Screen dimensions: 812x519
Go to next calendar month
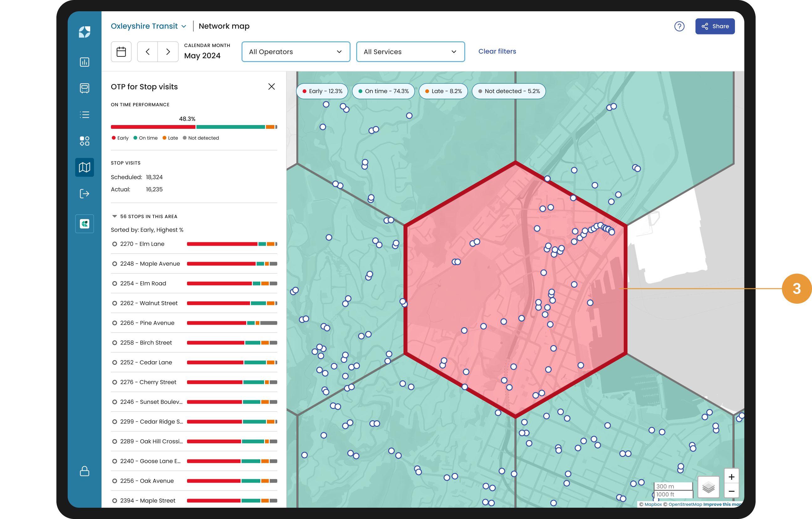(x=168, y=52)
